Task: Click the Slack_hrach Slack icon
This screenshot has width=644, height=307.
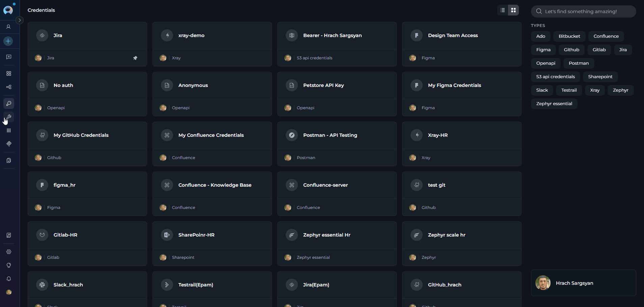Action: click(x=42, y=285)
